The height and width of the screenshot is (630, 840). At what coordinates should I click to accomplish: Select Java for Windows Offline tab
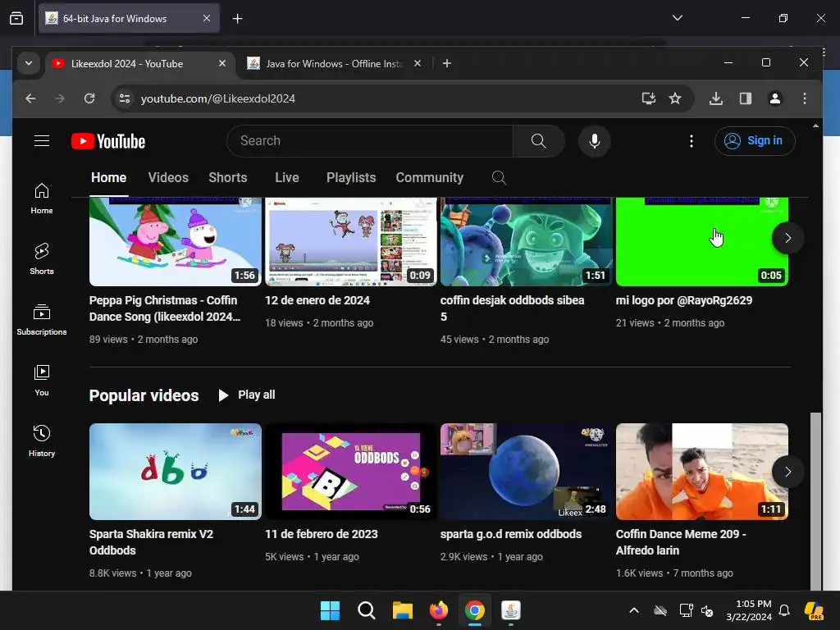[334, 64]
